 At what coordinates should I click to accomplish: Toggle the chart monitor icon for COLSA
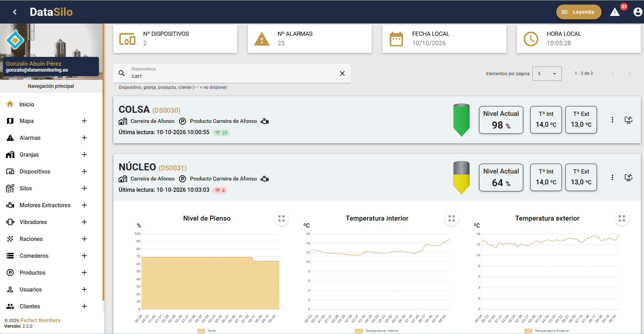pos(629,120)
